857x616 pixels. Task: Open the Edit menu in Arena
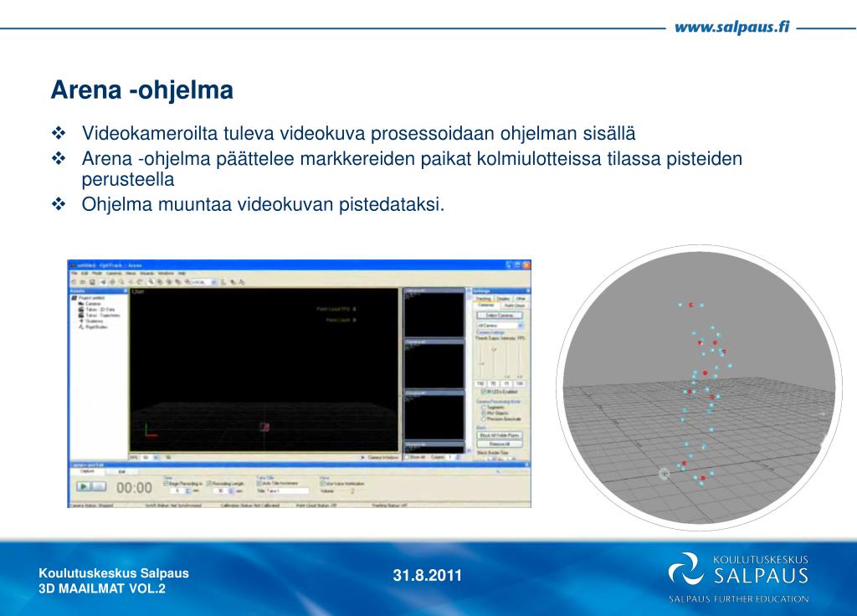85,274
